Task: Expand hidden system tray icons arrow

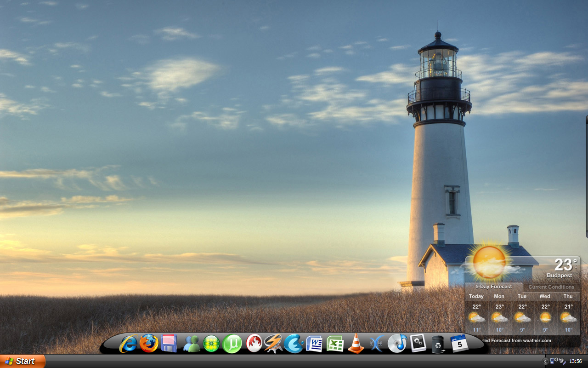Action: coord(545,362)
